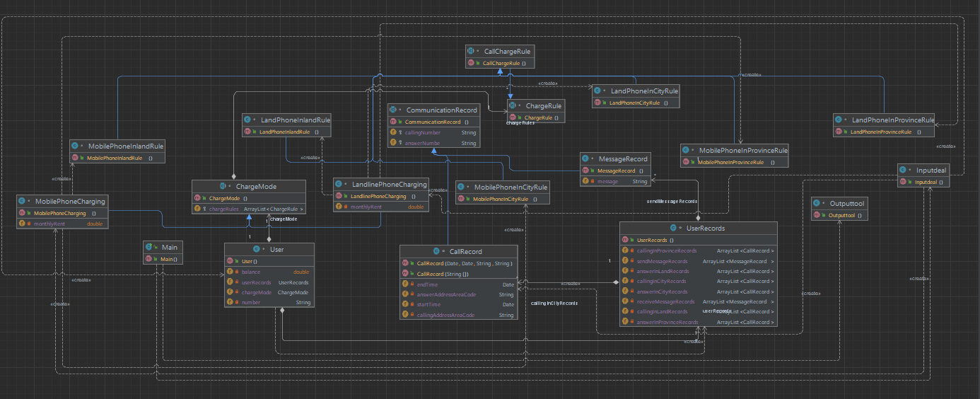This screenshot has height=399, width=980.
Task: Click the class icon beside LandPhoneInlandRule title
Action: point(247,120)
